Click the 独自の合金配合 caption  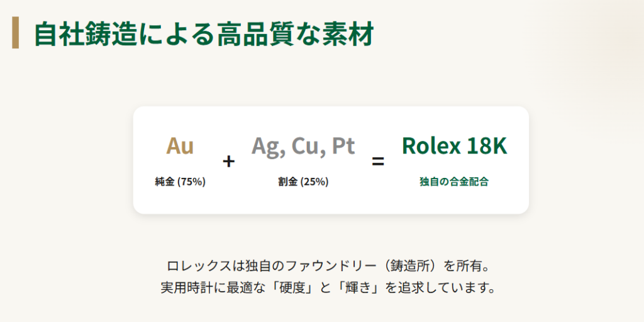click(454, 182)
